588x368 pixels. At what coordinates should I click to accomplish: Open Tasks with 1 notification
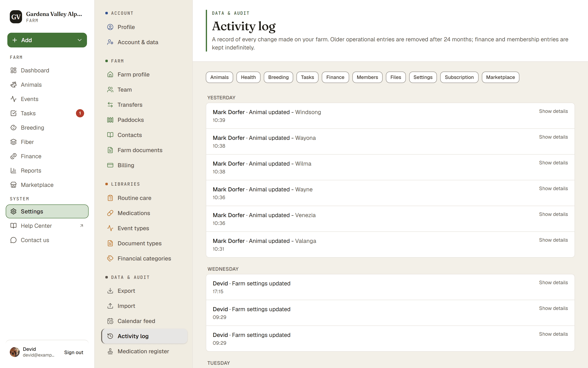pyautogui.click(x=47, y=113)
